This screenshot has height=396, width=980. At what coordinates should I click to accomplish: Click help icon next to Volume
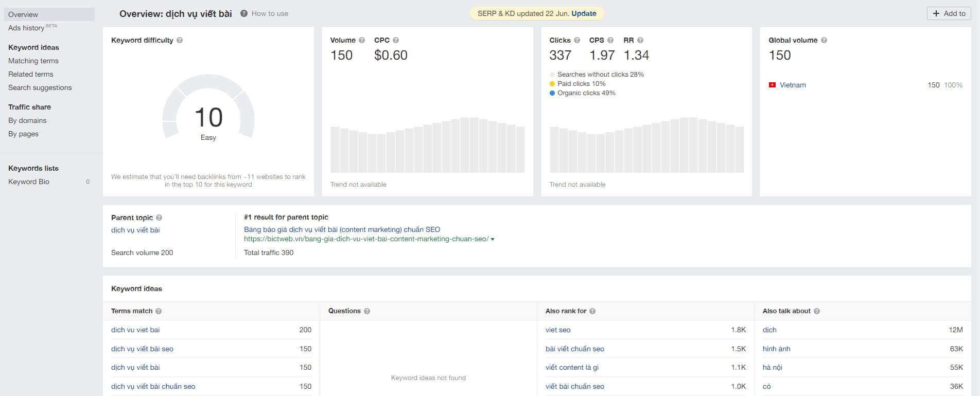click(x=362, y=40)
